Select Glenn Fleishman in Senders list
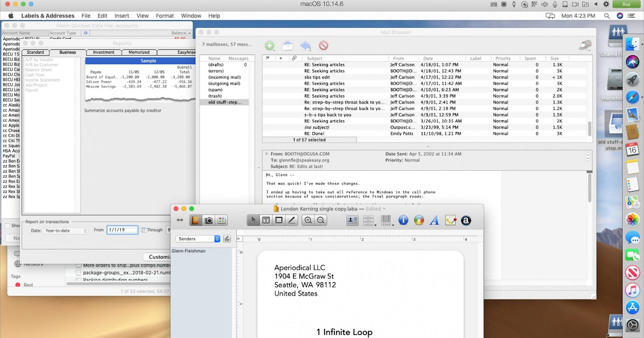The width and height of the screenshot is (644, 338). pyautogui.click(x=189, y=251)
